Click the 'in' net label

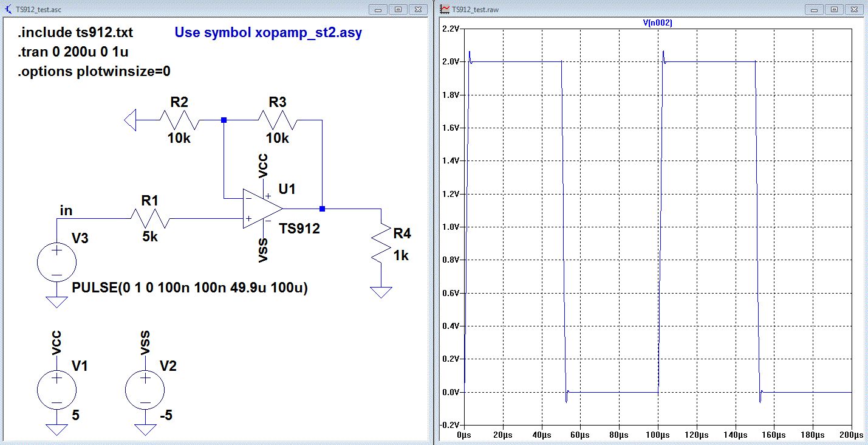click(66, 210)
